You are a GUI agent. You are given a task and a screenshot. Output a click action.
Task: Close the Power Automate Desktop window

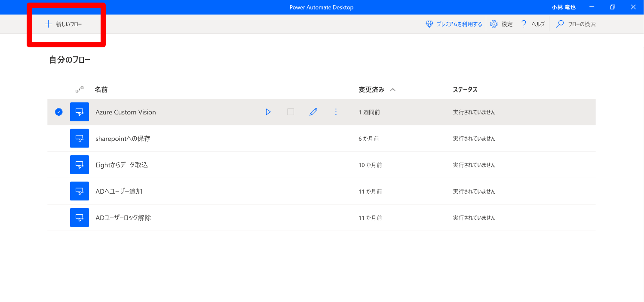pos(633,7)
